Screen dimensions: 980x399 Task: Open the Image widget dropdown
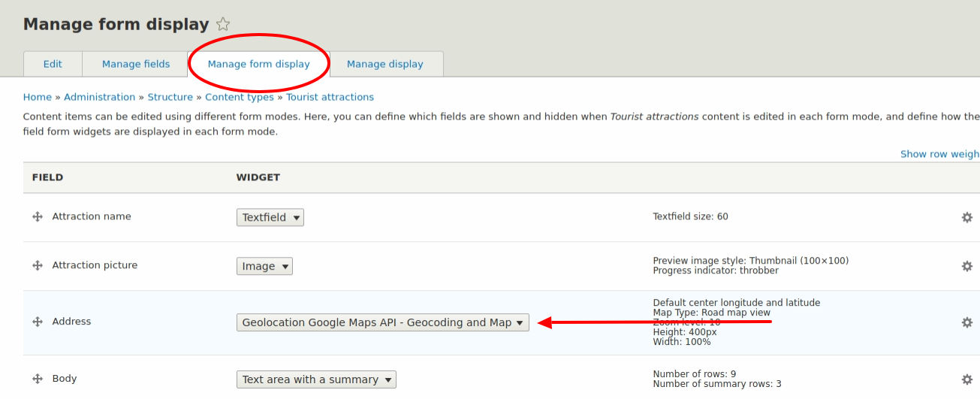[264, 266]
